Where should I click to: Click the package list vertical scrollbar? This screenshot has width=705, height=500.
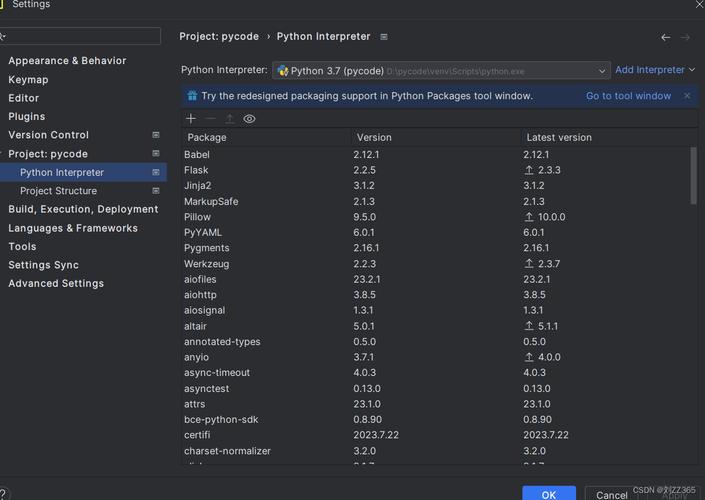pos(693,175)
